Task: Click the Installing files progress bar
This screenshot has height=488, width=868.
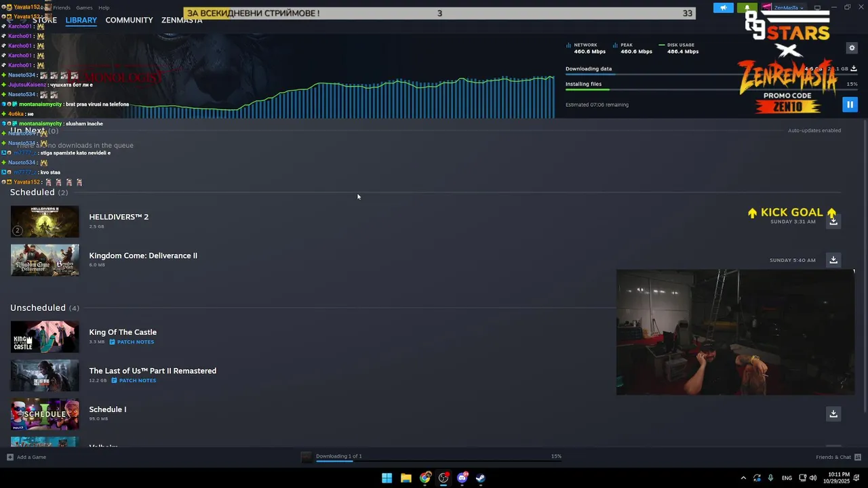Action: click(711, 89)
